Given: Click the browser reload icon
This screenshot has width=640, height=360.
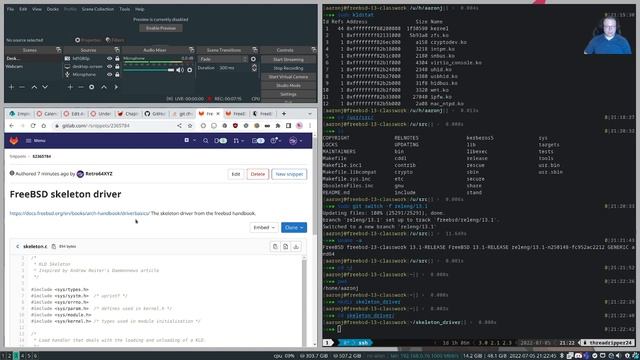Looking at the screenshot, I should (x=33, y=126).
